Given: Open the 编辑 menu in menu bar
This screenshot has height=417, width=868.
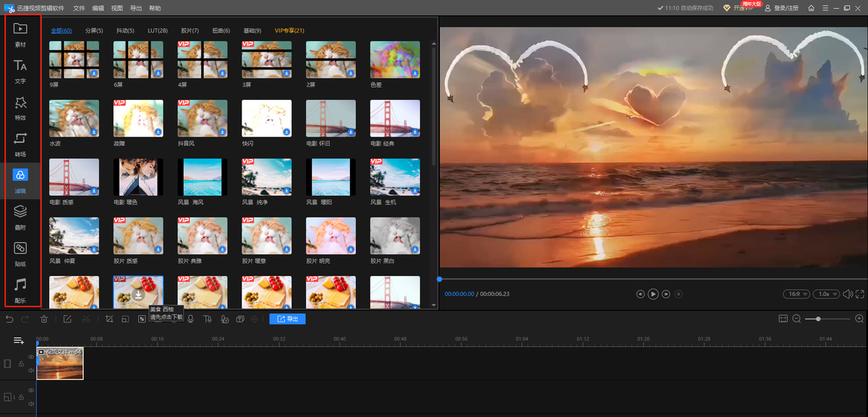Looking at the screenshot, I should pos(98,8).
